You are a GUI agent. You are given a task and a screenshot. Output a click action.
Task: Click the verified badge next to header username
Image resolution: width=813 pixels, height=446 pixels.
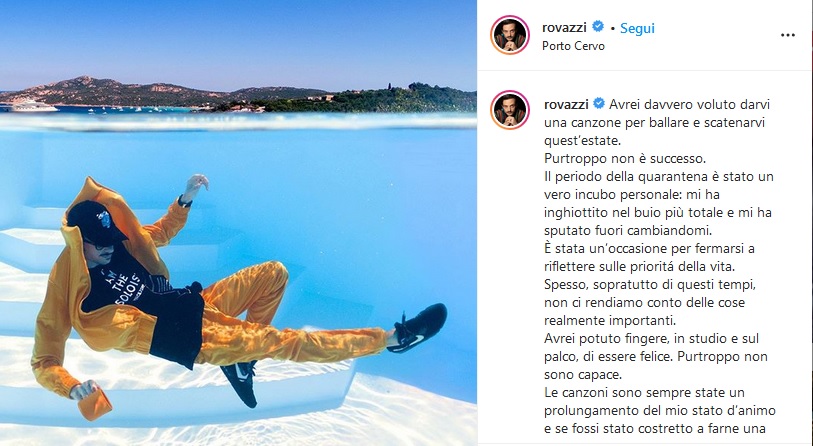point(598,26)
